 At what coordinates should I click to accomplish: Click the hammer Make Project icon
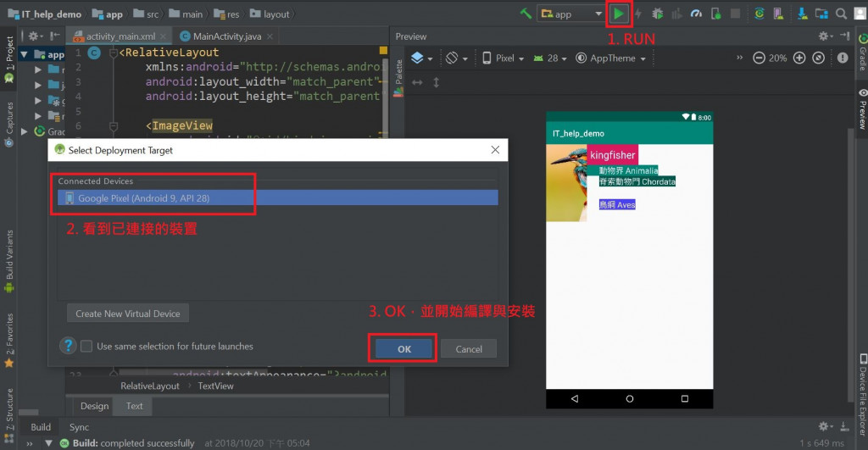[x=526, y=14]
